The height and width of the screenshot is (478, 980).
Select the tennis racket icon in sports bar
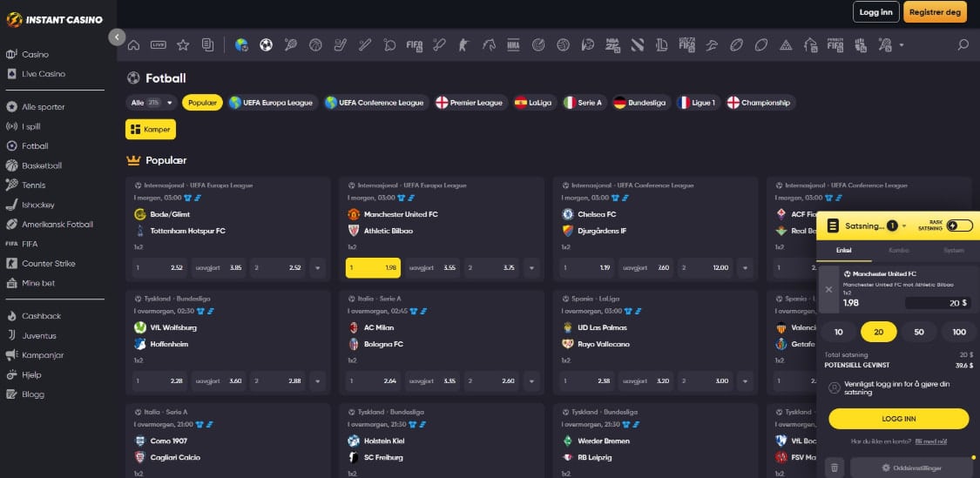click(291, 45)
